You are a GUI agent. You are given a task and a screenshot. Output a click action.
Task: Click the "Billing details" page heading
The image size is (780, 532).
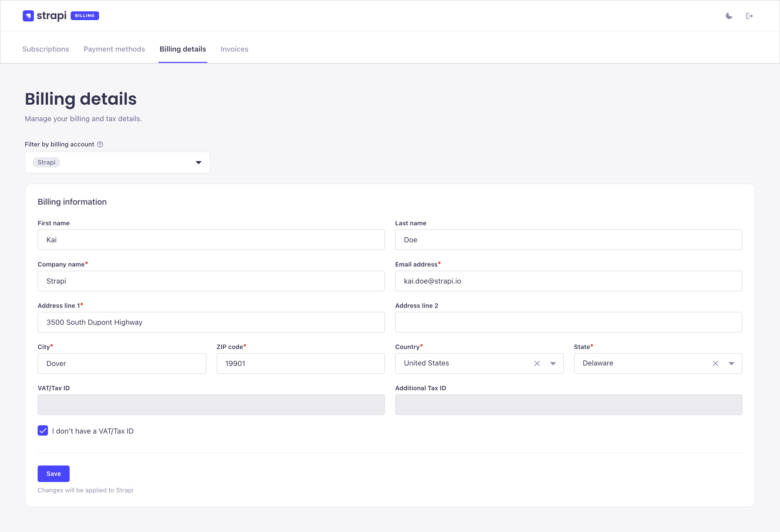(x=80, y=99)
